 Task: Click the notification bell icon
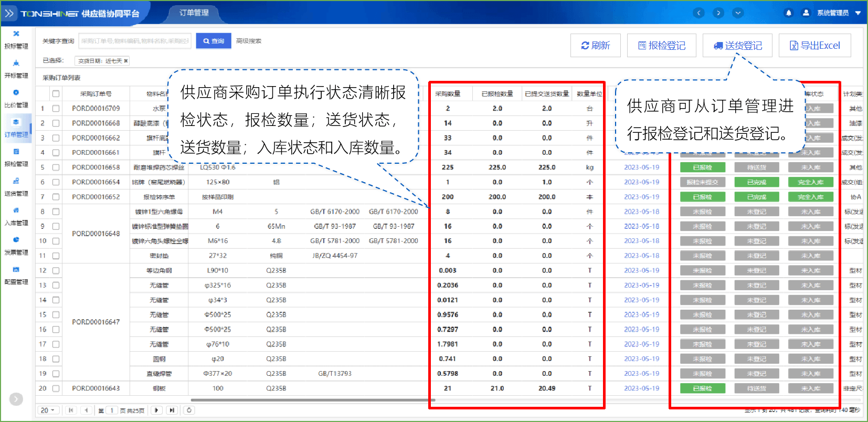pyautogui.click(x=788, y=13)
